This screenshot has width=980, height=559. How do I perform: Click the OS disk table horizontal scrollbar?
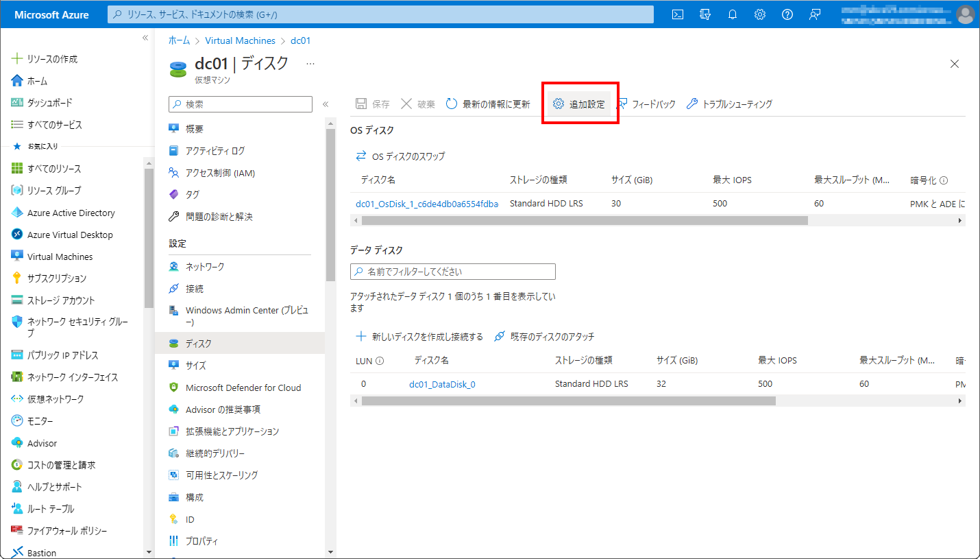pos(585,221)
